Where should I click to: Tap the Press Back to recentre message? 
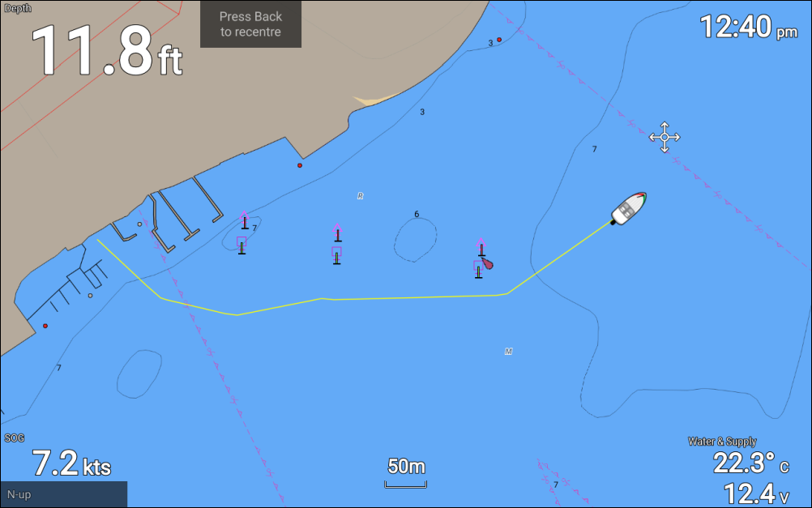tap(250, 23)
